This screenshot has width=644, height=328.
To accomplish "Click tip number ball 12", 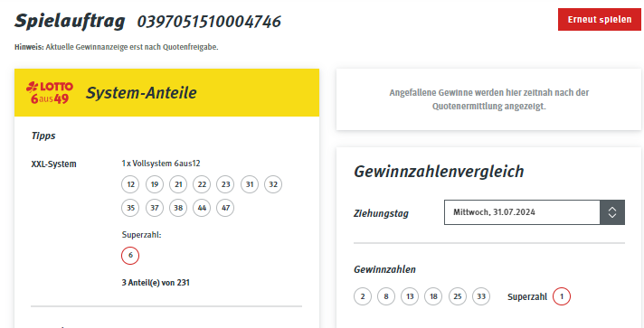I will coord(130,184).
